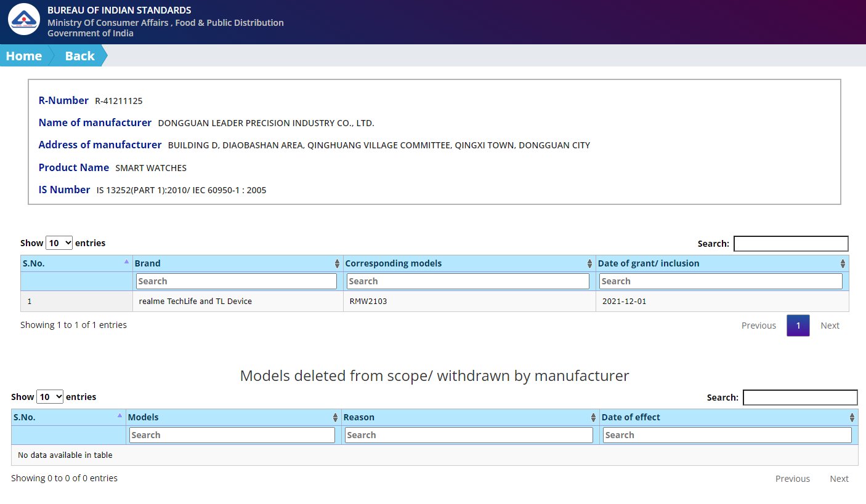866x504 pixels.
Task: Click the Corresponding models search field
Action: [468, 281]
